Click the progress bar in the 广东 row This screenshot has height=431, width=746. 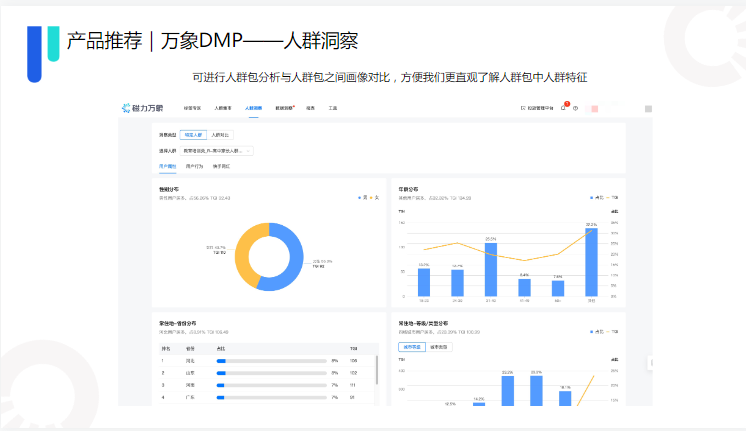[271, 397]
